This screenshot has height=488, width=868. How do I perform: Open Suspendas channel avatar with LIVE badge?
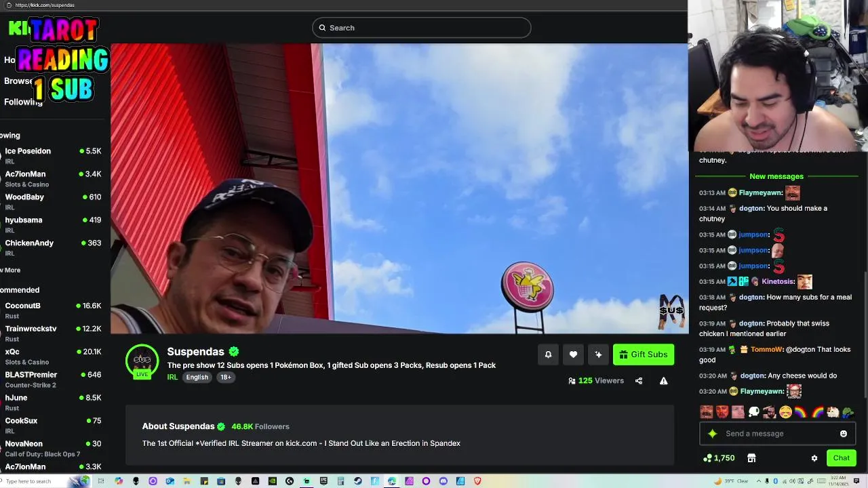142,361
